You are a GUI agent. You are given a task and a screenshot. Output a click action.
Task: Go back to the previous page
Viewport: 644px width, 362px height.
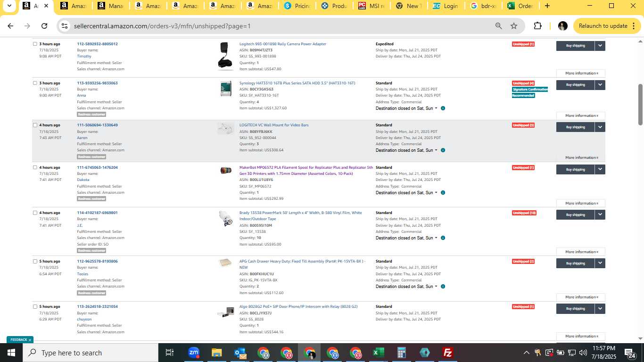pos(10,26)
